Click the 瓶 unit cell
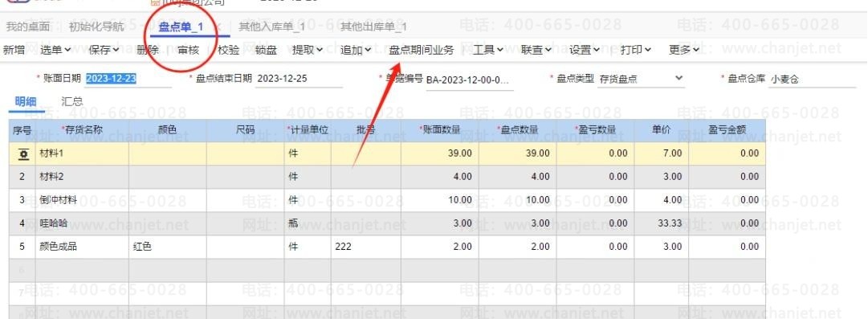868x319 pixels. coord(308,223)
